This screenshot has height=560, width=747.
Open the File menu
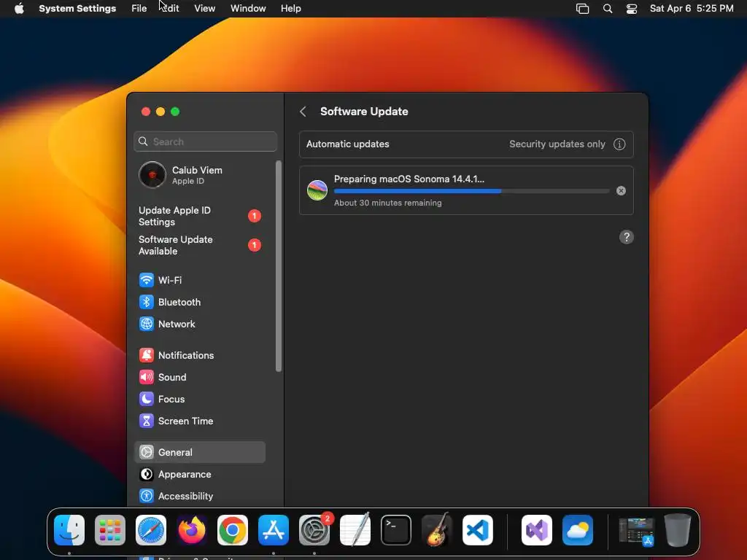point(139,9)
